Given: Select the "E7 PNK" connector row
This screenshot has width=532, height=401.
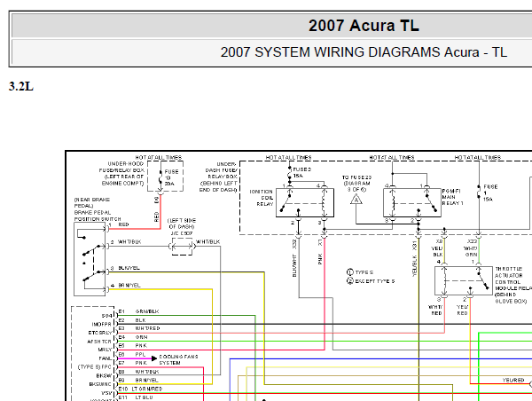Looking at the screenshot, I should (x=133, y=363).
